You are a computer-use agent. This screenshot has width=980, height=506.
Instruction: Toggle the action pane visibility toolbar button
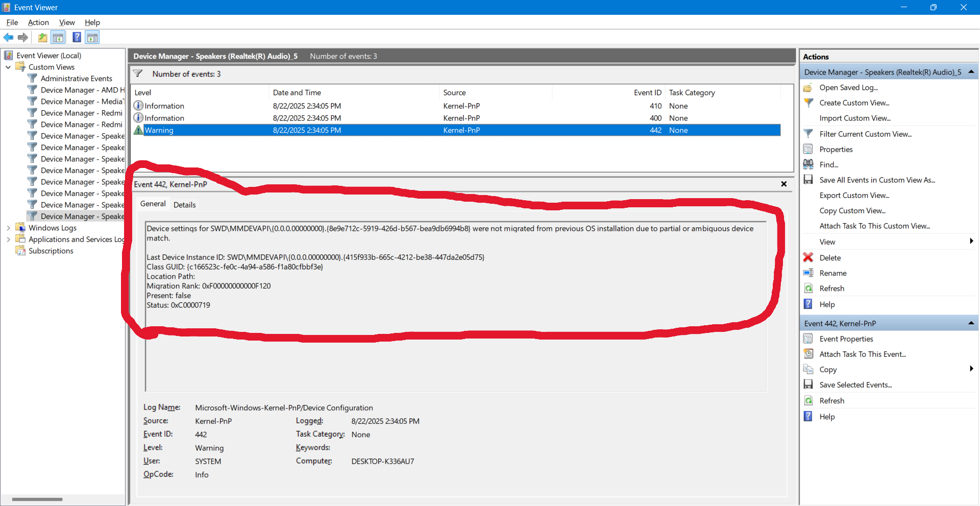tap(92, 37)
